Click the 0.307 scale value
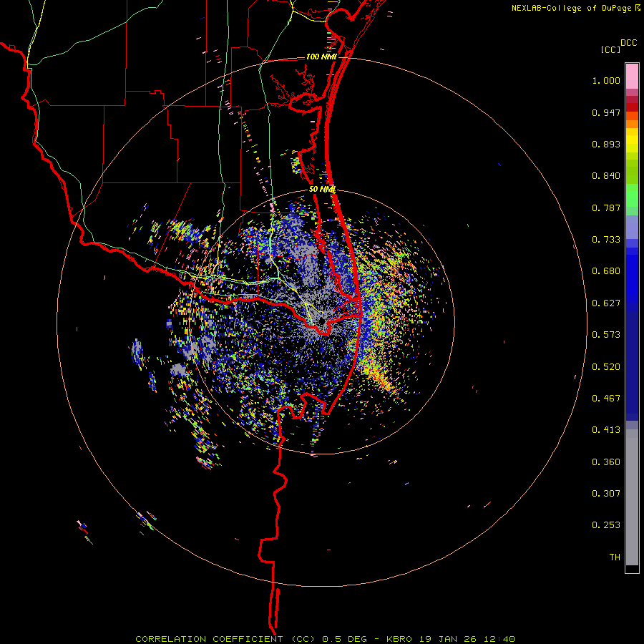The image size is (644, 644). tap(606, 494)
